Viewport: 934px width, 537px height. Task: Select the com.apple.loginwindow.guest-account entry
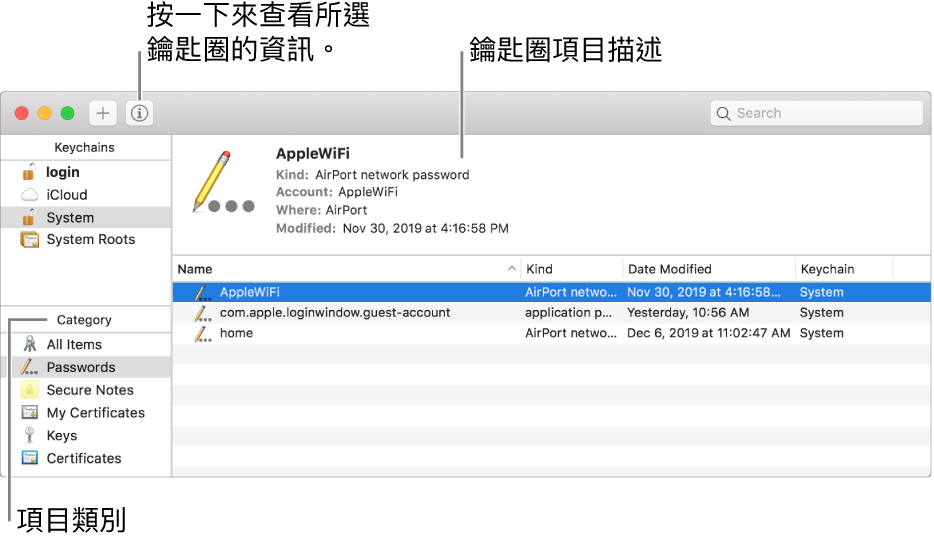552,313
